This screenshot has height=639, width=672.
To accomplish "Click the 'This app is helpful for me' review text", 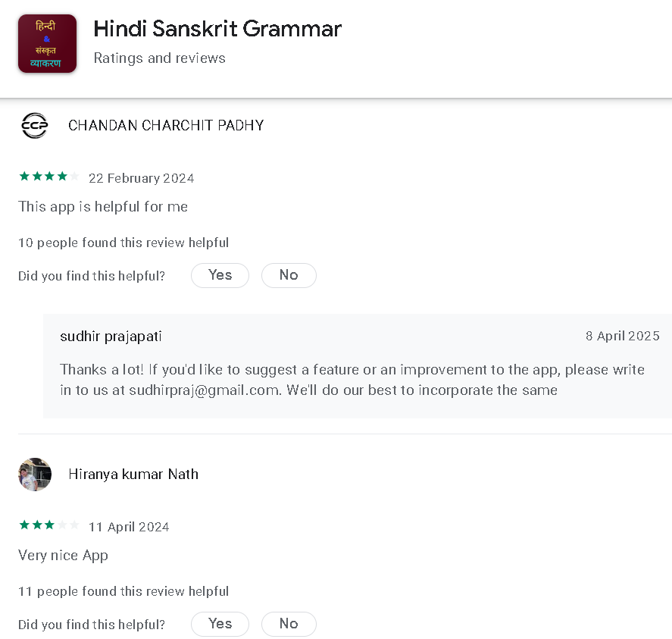I will [x=103, y=206].
